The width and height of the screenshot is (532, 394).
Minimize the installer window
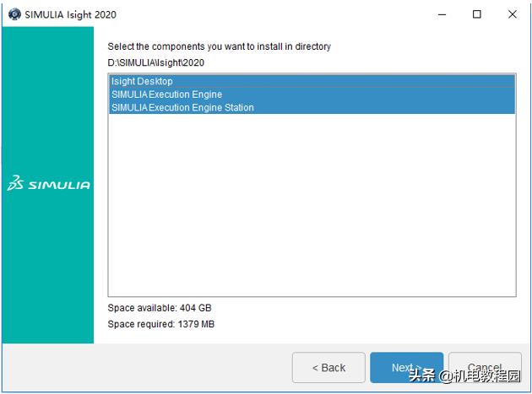(x=442, y=14)
